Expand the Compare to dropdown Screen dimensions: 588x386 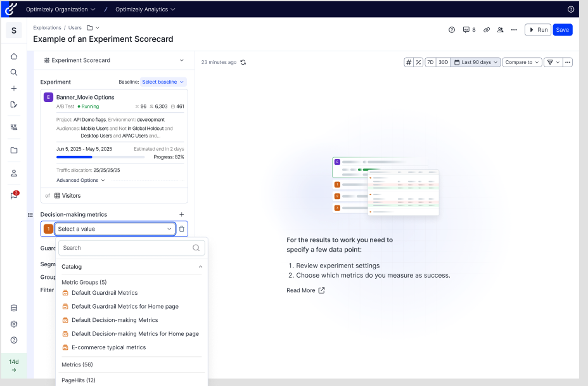click(522, 62)
